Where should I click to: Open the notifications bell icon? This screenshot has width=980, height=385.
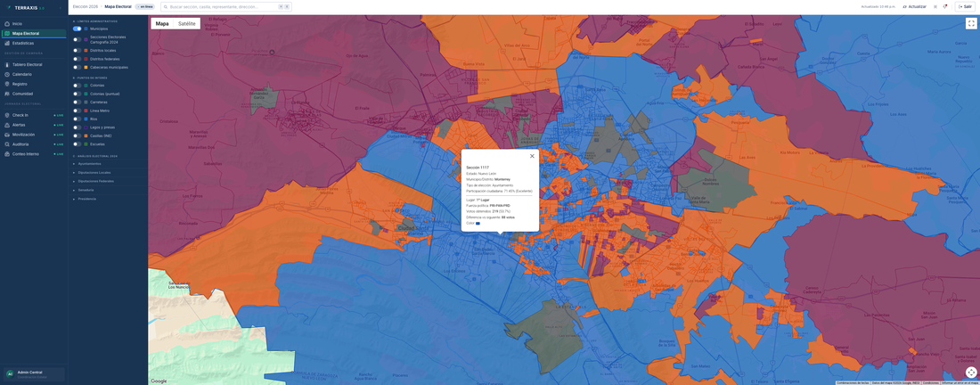[x=944, y=6]
